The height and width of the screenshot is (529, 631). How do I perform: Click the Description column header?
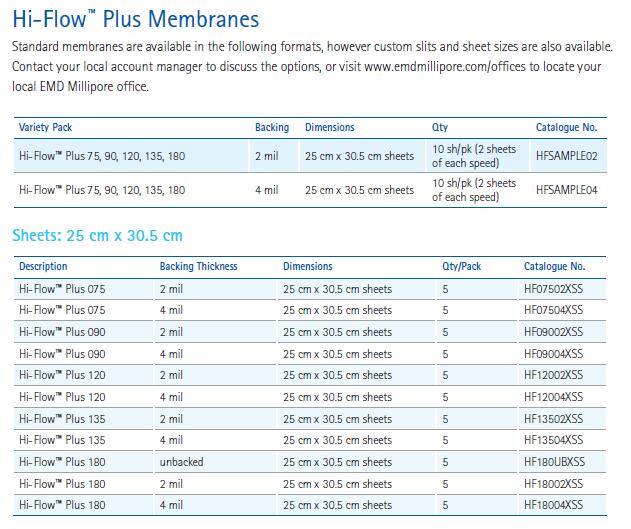click(43, 266)
